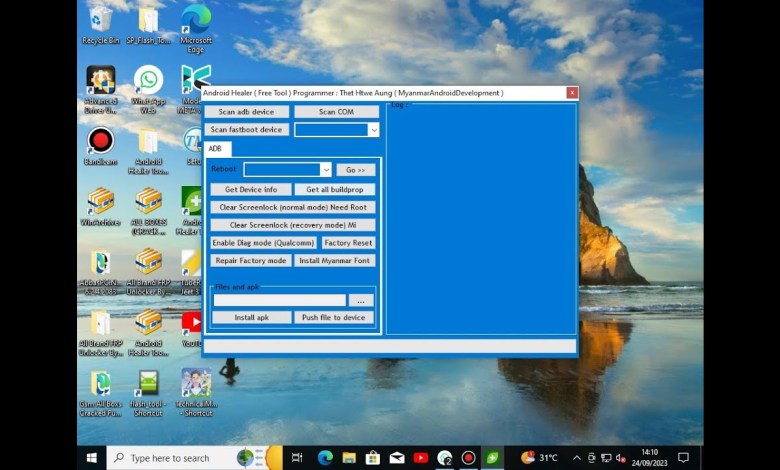Browse for file with the ... button

tap(361, 300)
